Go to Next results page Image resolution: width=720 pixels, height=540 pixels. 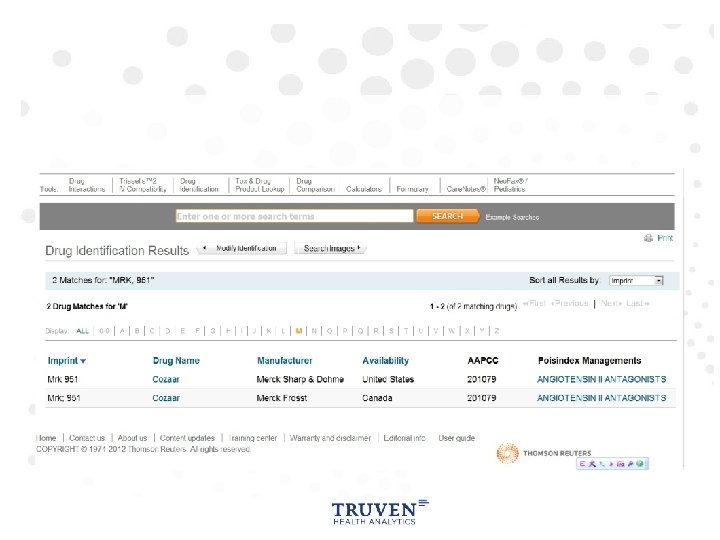611,303
